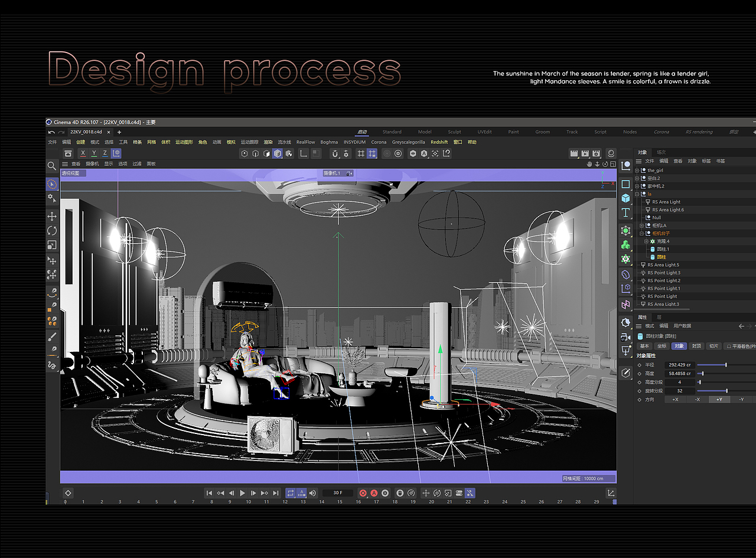Click the render to picture viewer icon
756x558 pixels.
585,154
